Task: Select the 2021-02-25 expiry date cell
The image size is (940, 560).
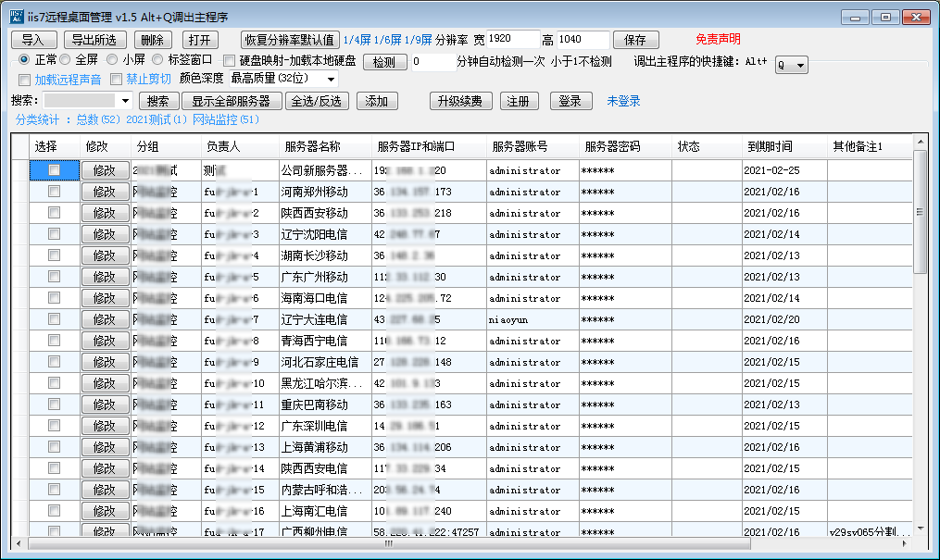Action: 784,170
